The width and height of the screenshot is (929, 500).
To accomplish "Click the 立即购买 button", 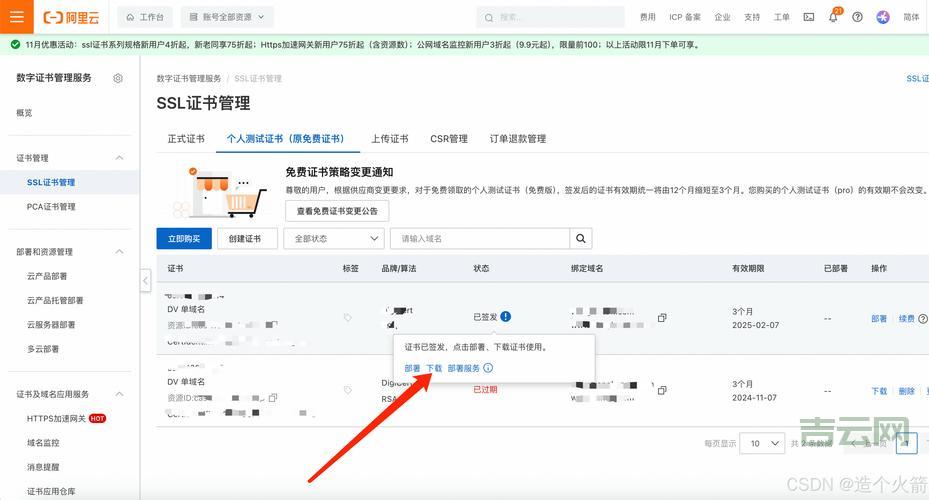I will coord(184,238).
